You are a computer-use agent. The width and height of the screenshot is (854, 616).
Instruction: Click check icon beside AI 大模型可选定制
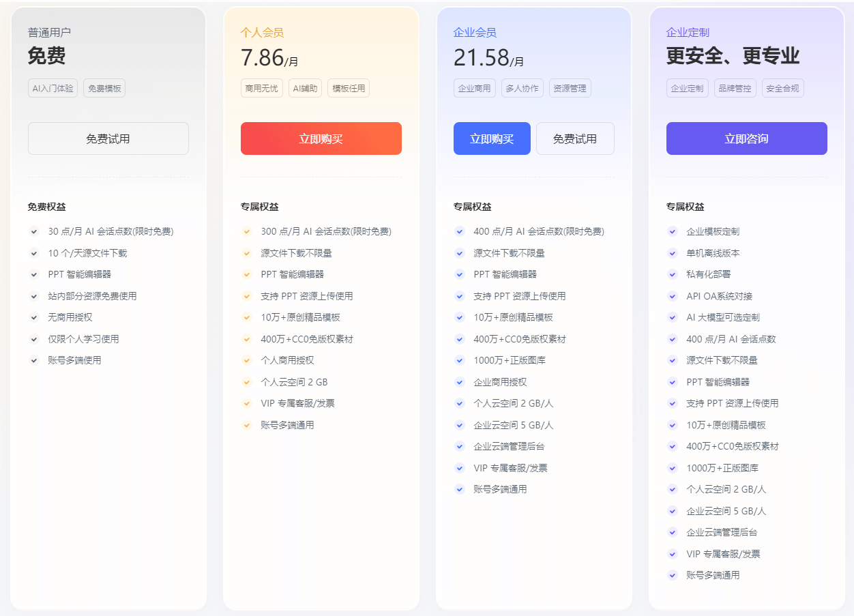[x=673, y=317]
